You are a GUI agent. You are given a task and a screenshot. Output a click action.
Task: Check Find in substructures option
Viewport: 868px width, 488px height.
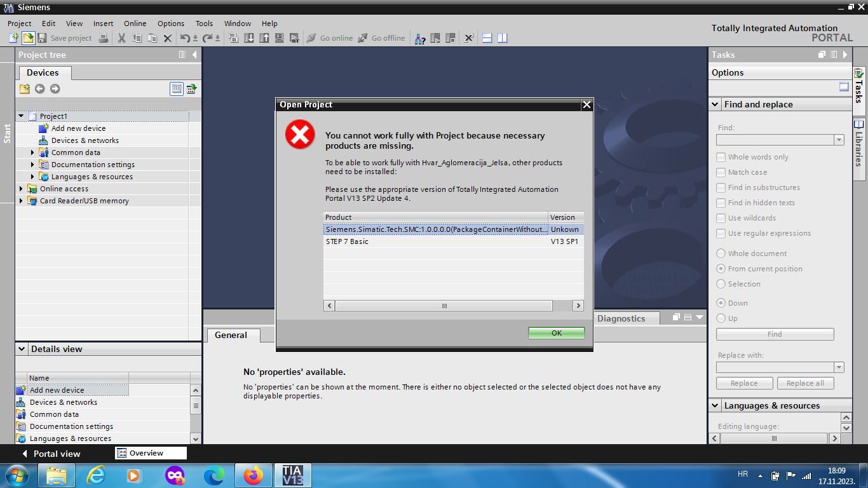(x=721, y=187)
